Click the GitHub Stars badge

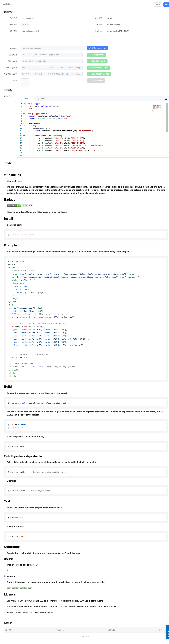point(25,206)
